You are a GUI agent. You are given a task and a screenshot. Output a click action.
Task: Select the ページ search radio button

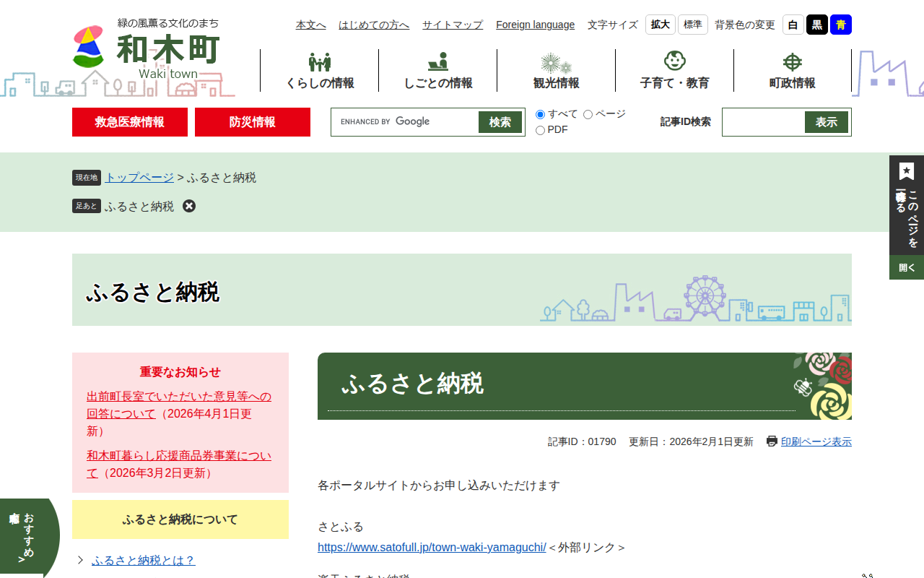coord(588,114)
